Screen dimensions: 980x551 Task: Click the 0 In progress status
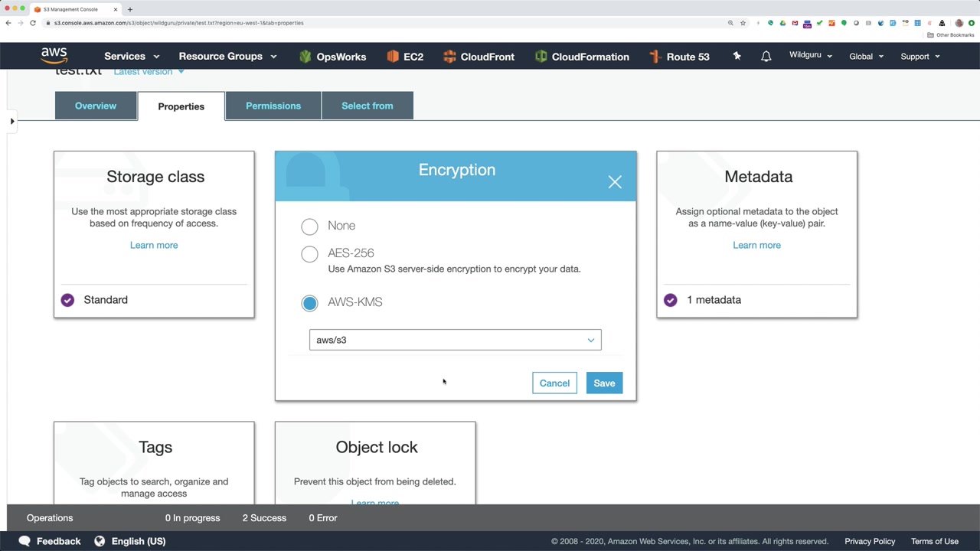pos(192,518)
